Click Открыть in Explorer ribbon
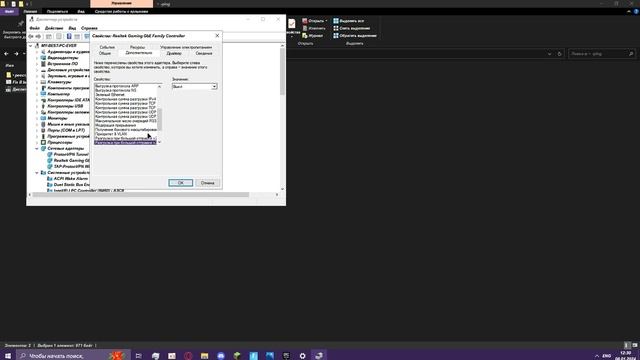 315,21
